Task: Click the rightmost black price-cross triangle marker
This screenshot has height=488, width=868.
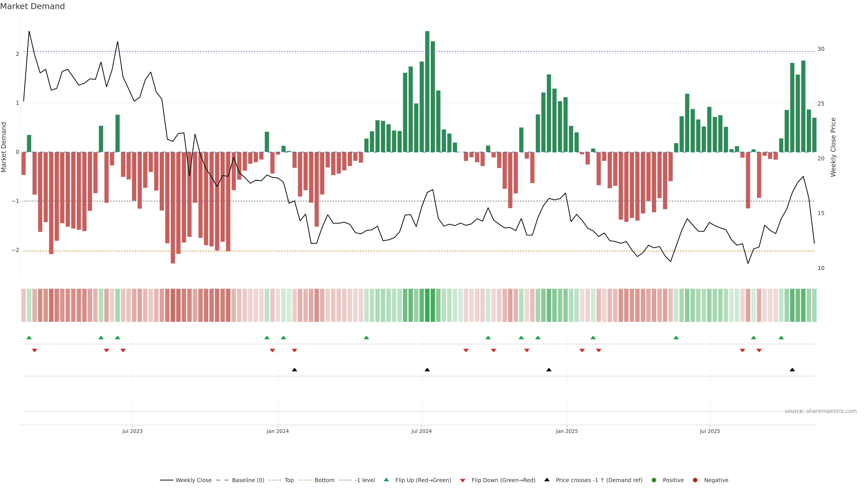Action: pos(792,370)
